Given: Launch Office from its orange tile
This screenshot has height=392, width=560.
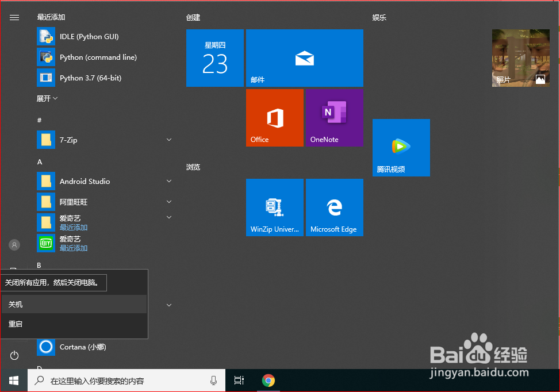Looking at the screenshot, I should [274, 118].
